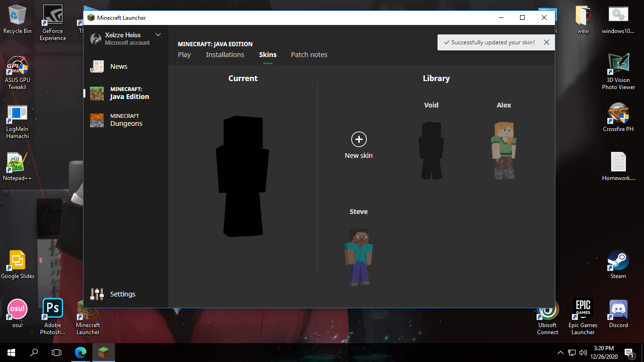Select the Alex skin thumbnail

click(504, 150)
